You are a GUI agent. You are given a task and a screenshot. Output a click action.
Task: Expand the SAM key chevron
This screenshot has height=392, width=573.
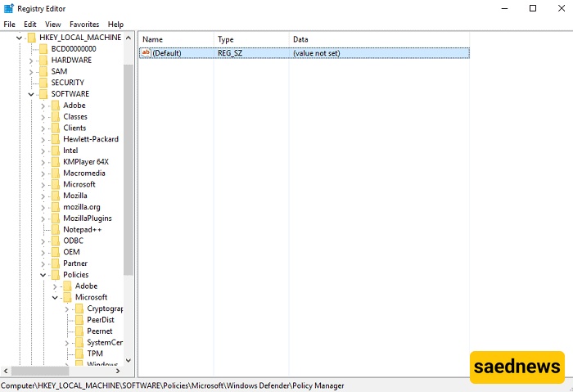(x=31, y=72)
